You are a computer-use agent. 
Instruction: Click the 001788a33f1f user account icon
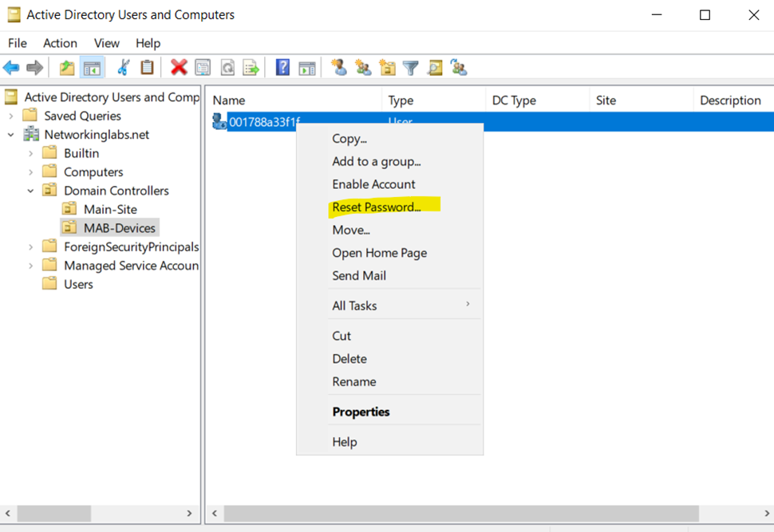219,121
